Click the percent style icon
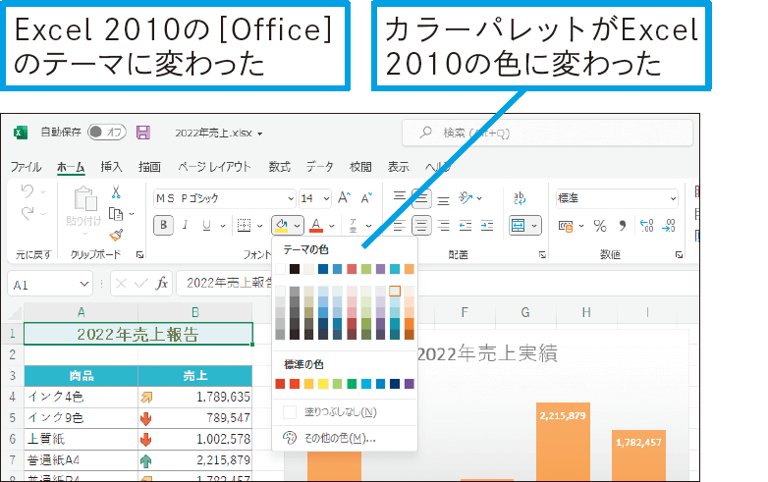This screenshot has width=768, height=482. (600, 226)
